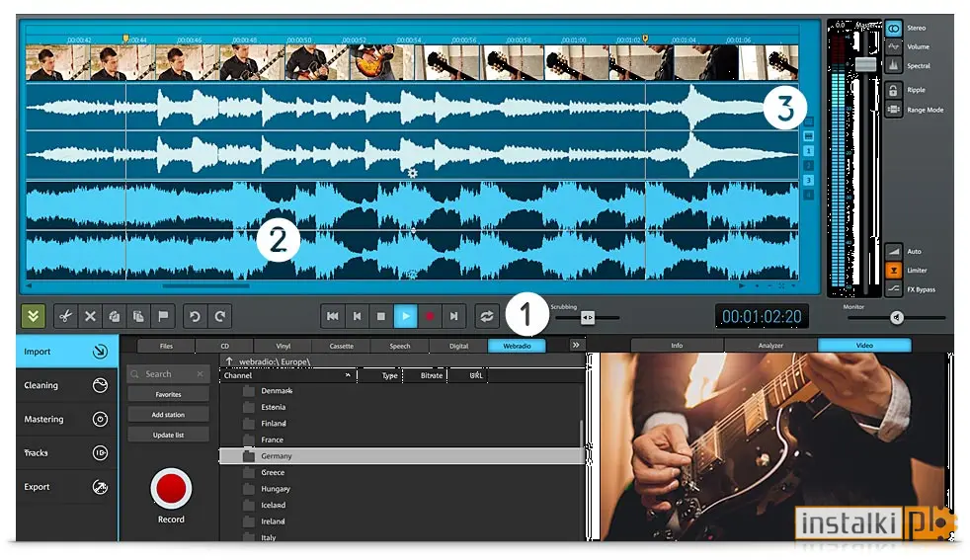Click the Favorites button

coord(168,394)
